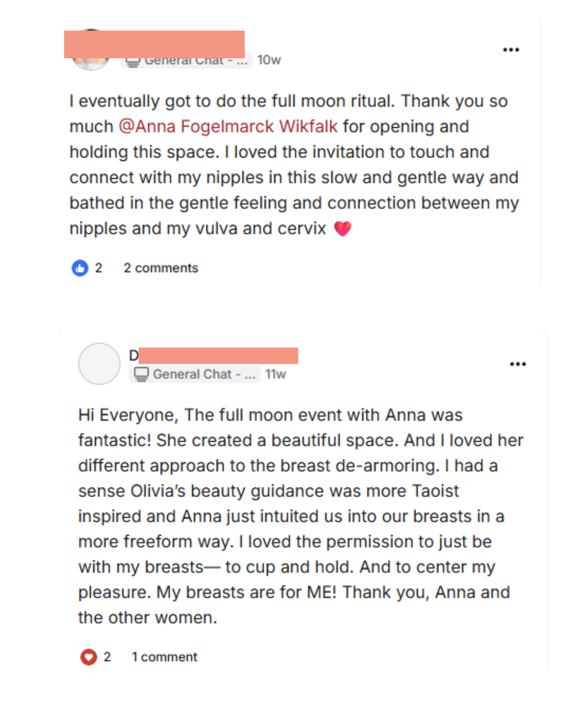View the count beside the thumbs-up reaction
The width and height of the screenshot is (582, 728).
pyautogui.click(x=99, y=268)
